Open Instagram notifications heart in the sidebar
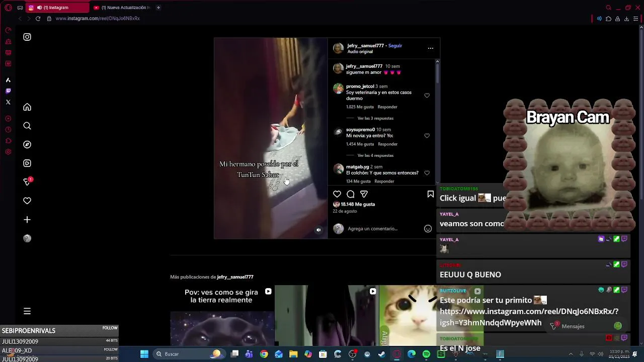 coord(27,201)
